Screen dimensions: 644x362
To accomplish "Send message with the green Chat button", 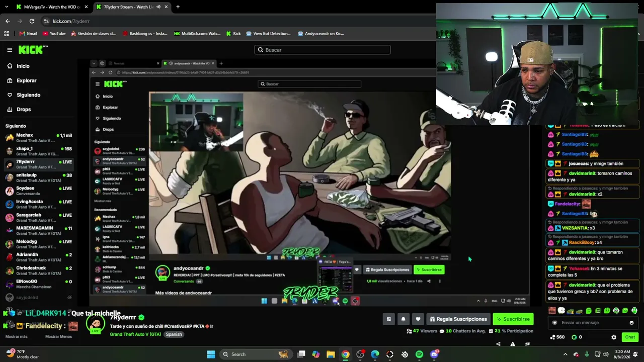I will (630, 337).
